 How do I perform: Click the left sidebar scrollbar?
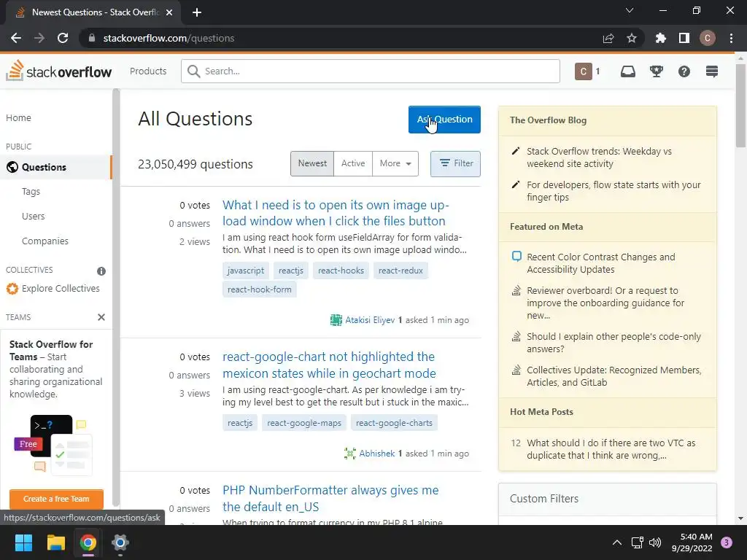(x=116, y=297)
